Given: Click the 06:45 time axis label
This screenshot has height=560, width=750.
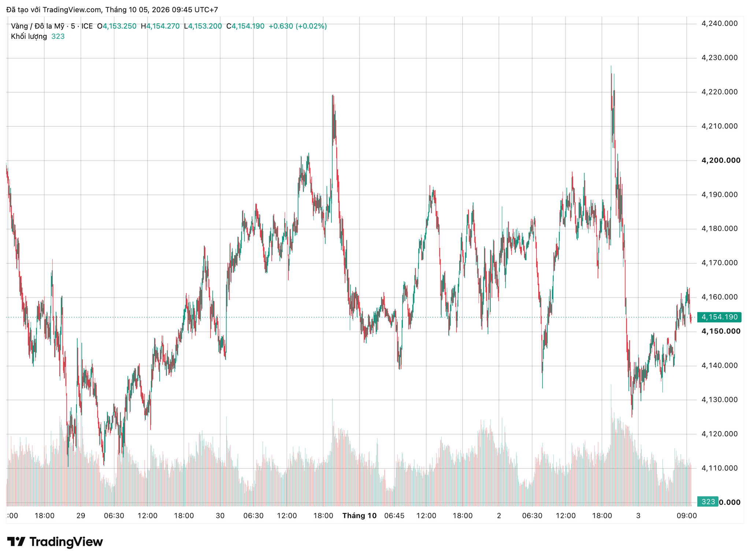Looking at the screenshot, I should [394, 516].
